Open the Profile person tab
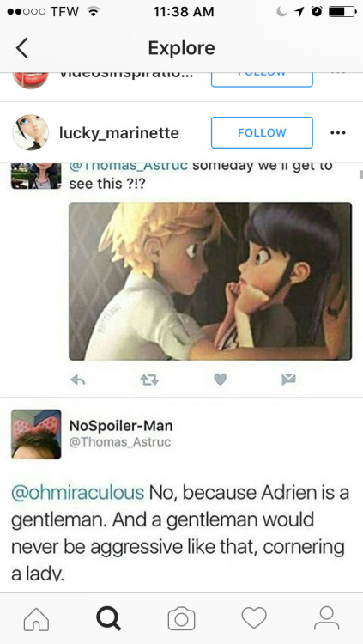The height and width of the screenshot is (644, 363). point(327,618)
